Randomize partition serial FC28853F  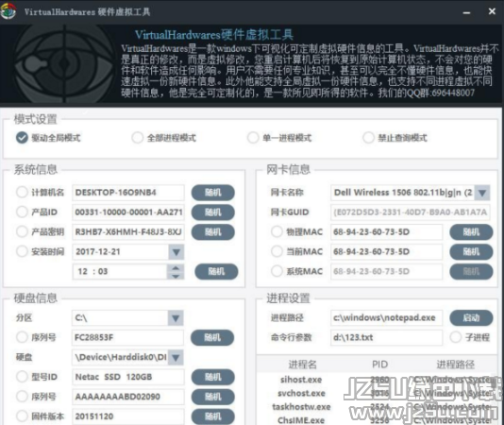[x=212, y=337]
